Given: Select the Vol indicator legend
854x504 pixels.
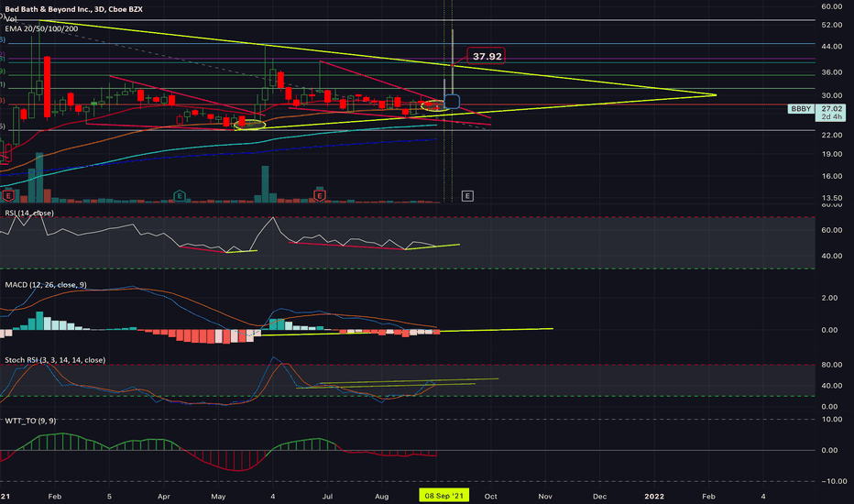Looking at the screenshot, I should click(10, 19).
